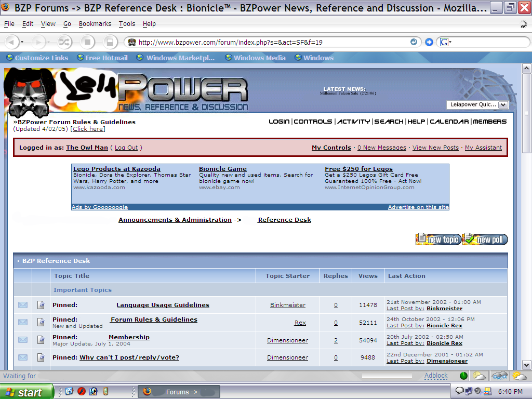This screenshot has height=399, width=532.
Task: Click the Windows Marketplace bookmark
Action: (x=176, y=58)
